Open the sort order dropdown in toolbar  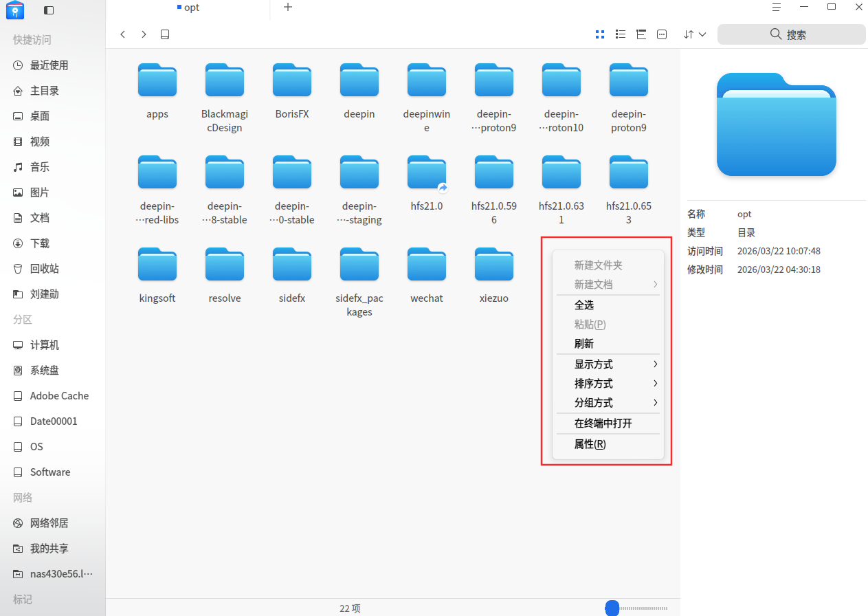pyautogui.click(x=695, y=34)
